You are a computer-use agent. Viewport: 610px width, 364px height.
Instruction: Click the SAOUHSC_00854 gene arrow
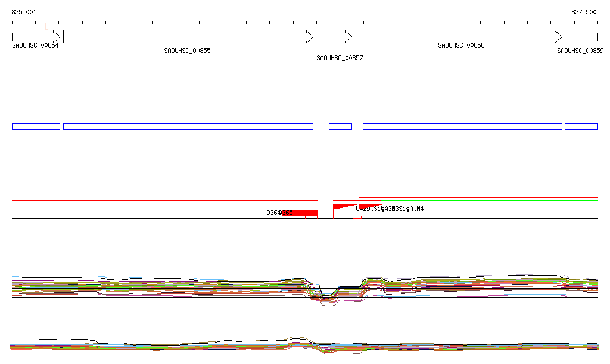coord(36,37)
